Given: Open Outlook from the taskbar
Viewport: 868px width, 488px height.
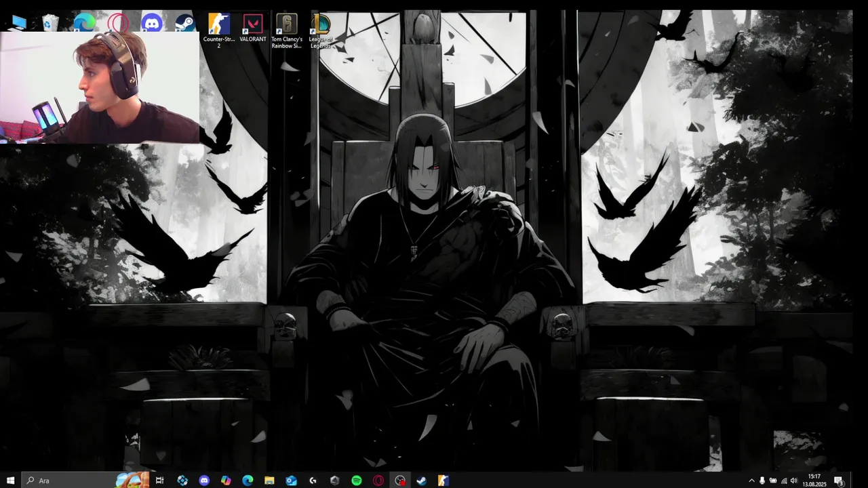Looking at the screenshot, I should coord(291,481).
